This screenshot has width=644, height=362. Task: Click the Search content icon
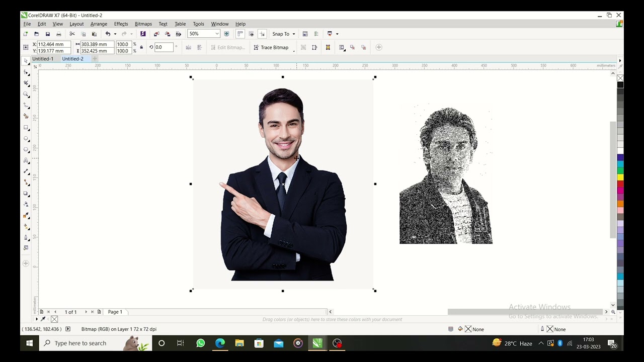tap(143, 34)
